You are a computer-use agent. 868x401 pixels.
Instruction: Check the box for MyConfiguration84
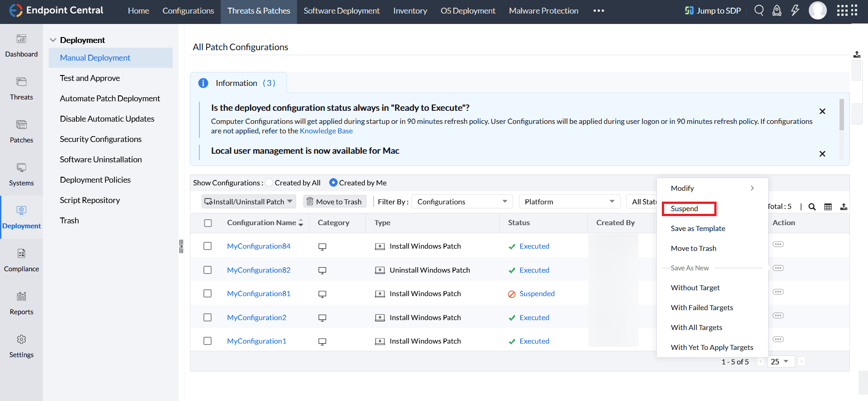[x=208, y=246]
